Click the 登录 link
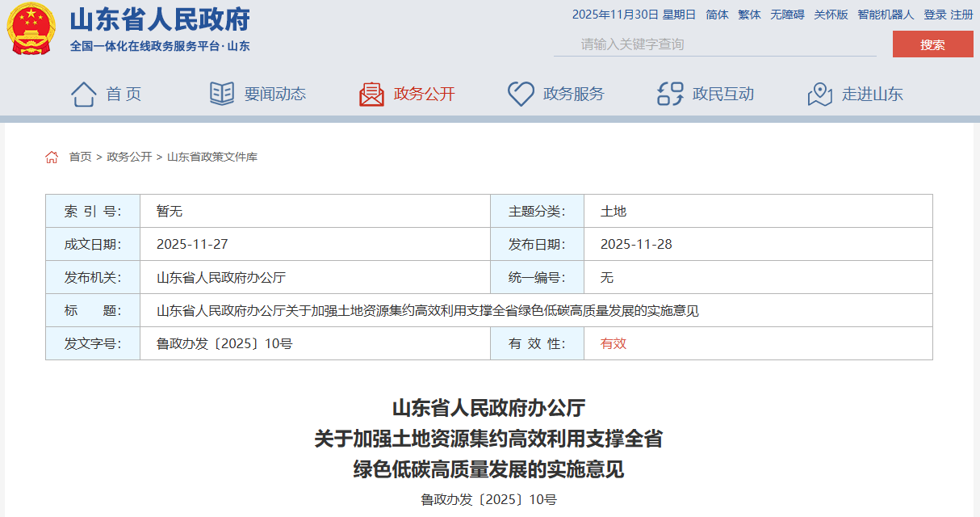Viewport: 980px width, 517px height. click(935, 15)
